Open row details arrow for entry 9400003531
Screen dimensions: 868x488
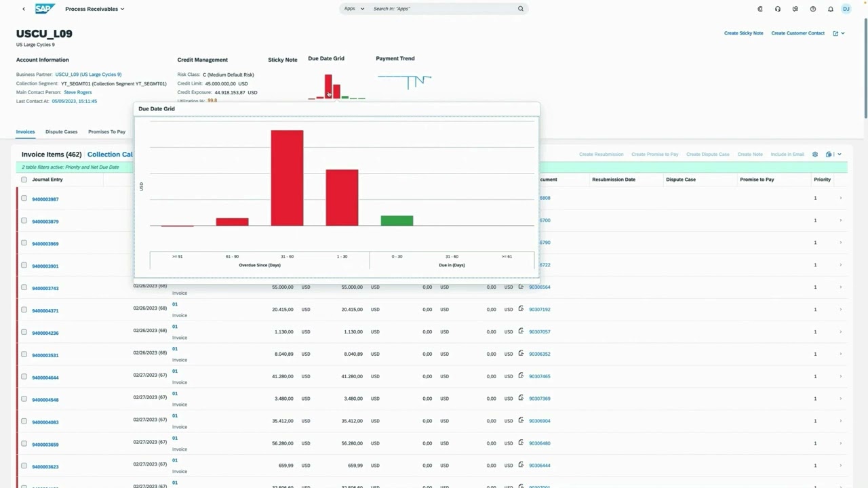(x=841, y=354)
